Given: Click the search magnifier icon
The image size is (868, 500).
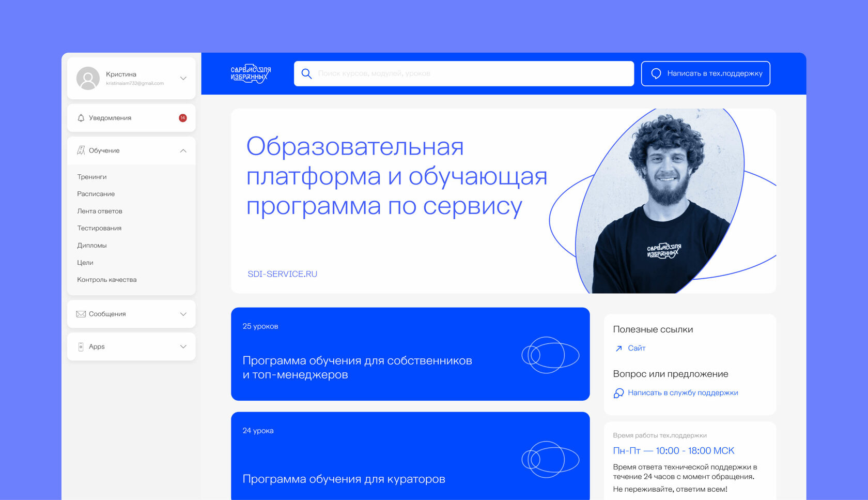Looking at the screenshot, I should point(306,73).
